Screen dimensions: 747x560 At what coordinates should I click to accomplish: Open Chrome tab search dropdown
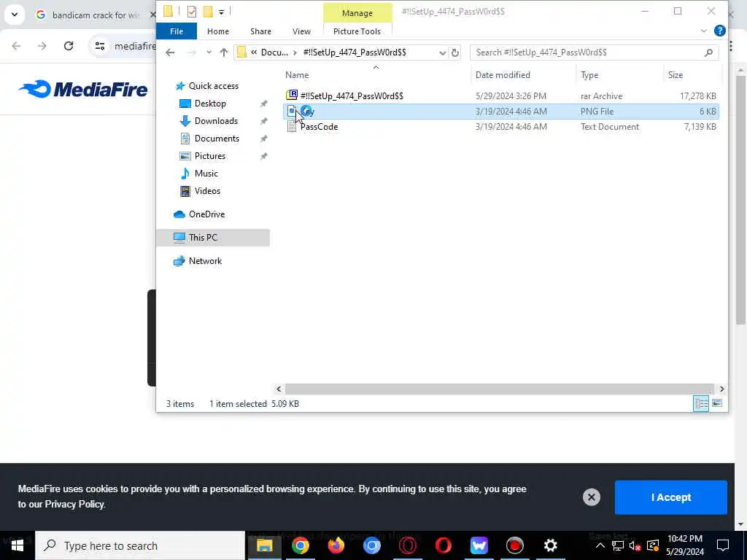tap(15, 15)
